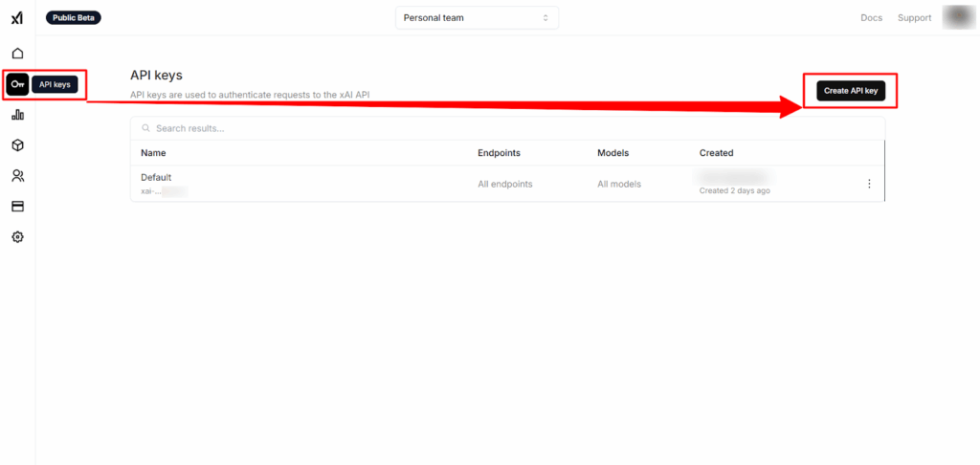
Task: Click the xAI logo icon
Action: tap(16, 18)
